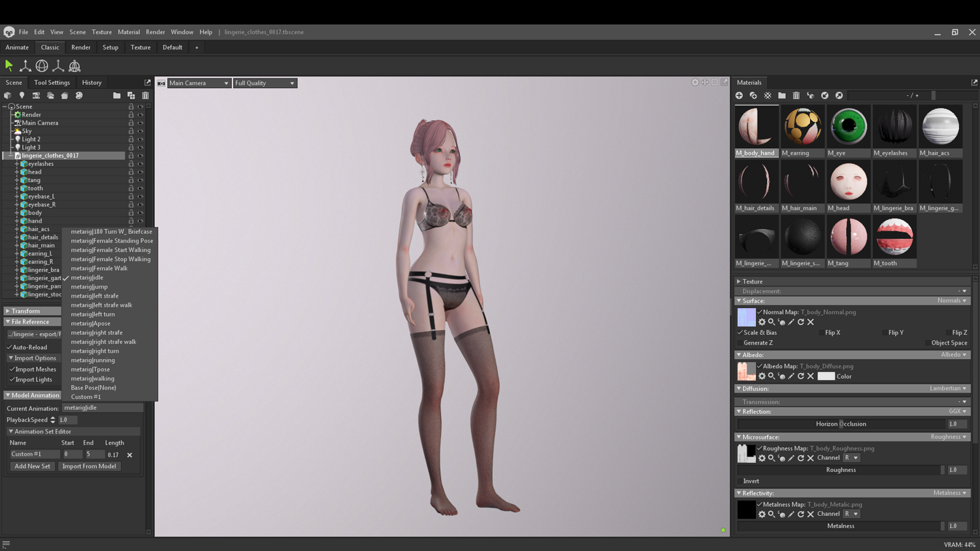Add a new Camera to the scene
This screenshot has height=551, width=980.
coord(36,95)
